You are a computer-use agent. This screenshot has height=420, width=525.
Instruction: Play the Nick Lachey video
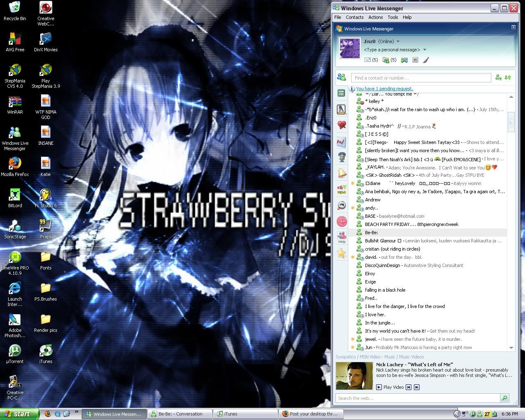pyautogui.click(x=390, y=387)
